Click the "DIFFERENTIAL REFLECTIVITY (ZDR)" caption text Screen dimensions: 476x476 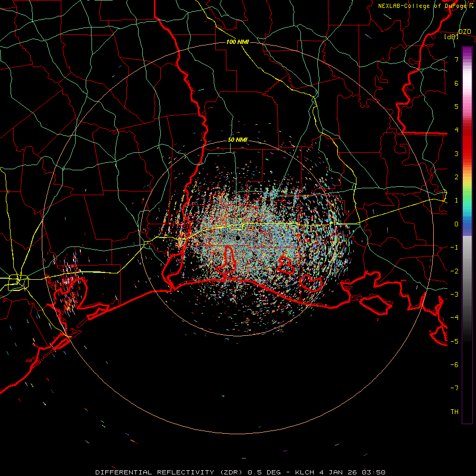coord(170,472)
